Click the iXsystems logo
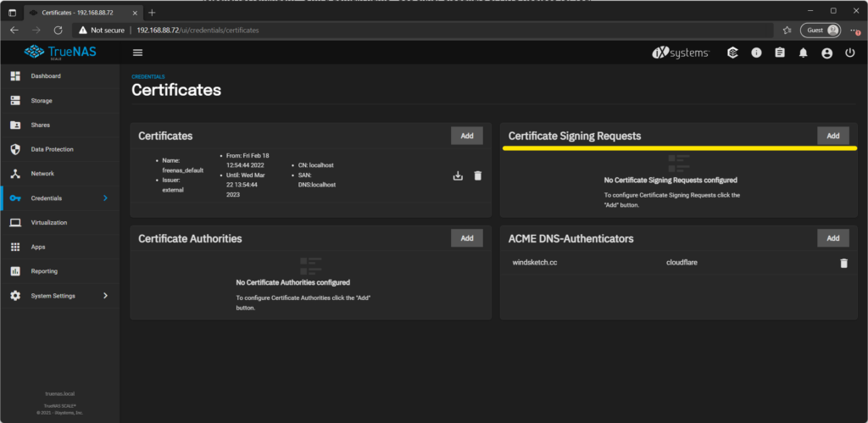This screenshot has width=868, height=423. [681, 53]
